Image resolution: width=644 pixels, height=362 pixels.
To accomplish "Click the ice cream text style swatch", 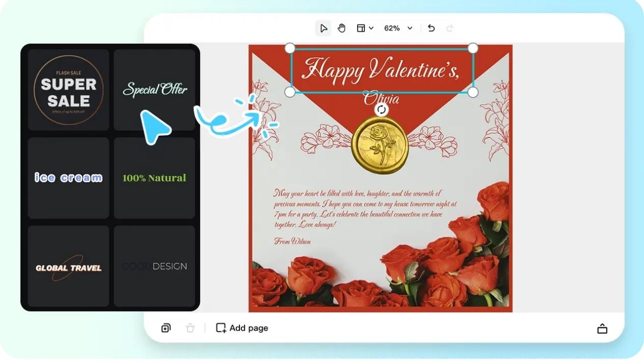I will tap(68, 177).
